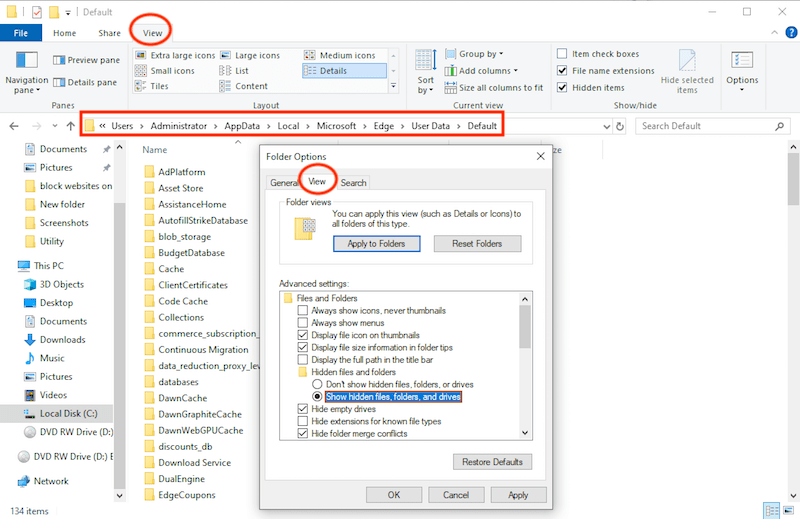
Task: Check Hide extensions for known file types
Action: 303,421
